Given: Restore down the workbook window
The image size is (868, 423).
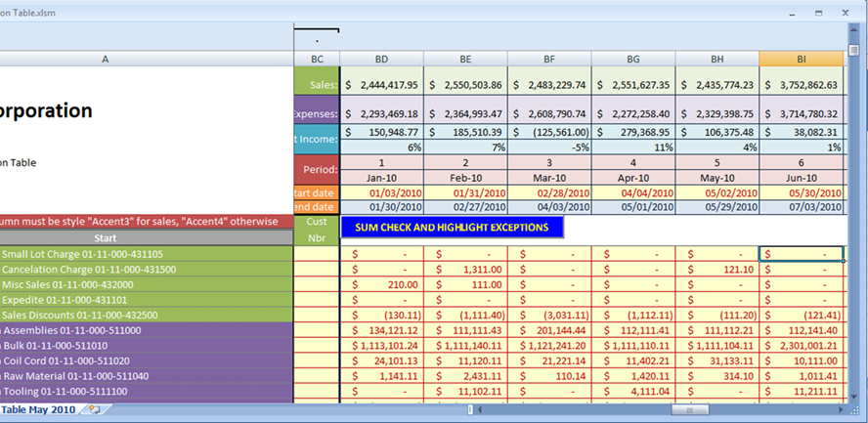Looking at the screenshot, I should coord(819,13).
